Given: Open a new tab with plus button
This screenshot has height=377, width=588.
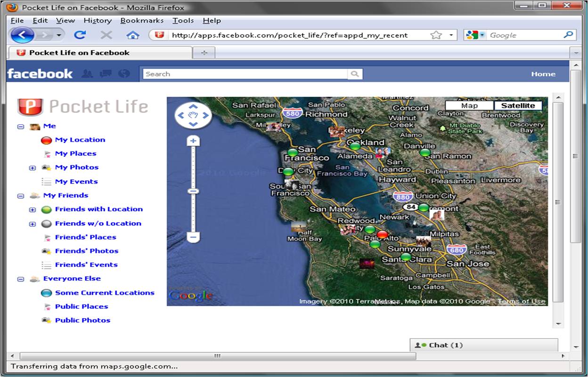Looking at the screenshot, I should click(204, 53).
